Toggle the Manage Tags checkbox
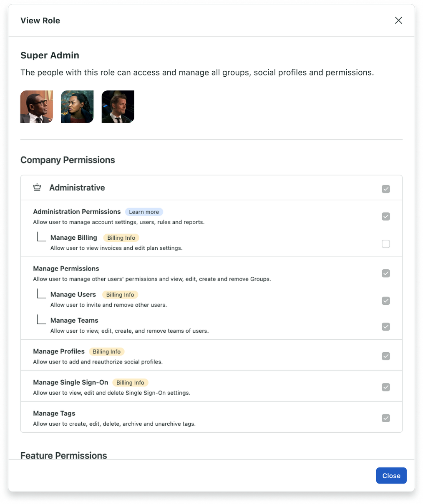 [x=386, y=418]
